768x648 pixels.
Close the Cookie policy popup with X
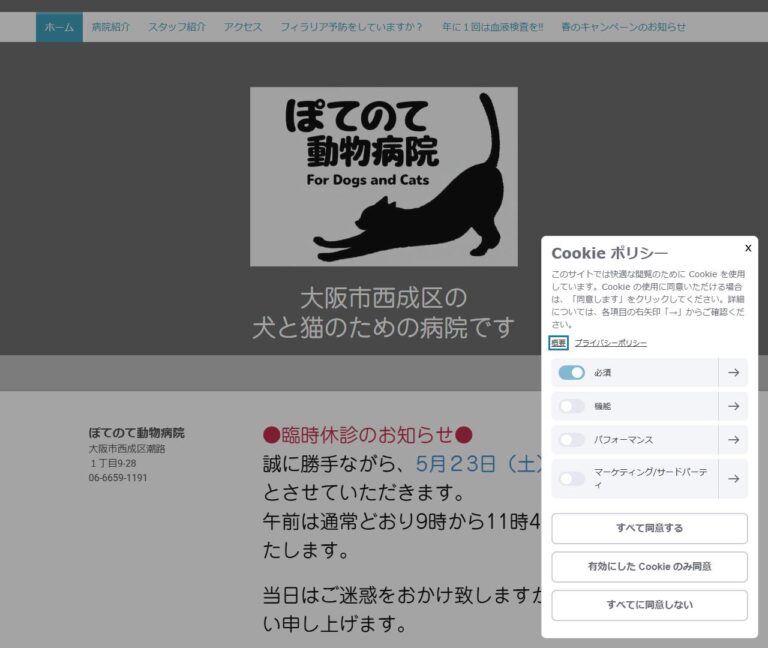click(x=748, y=248)
